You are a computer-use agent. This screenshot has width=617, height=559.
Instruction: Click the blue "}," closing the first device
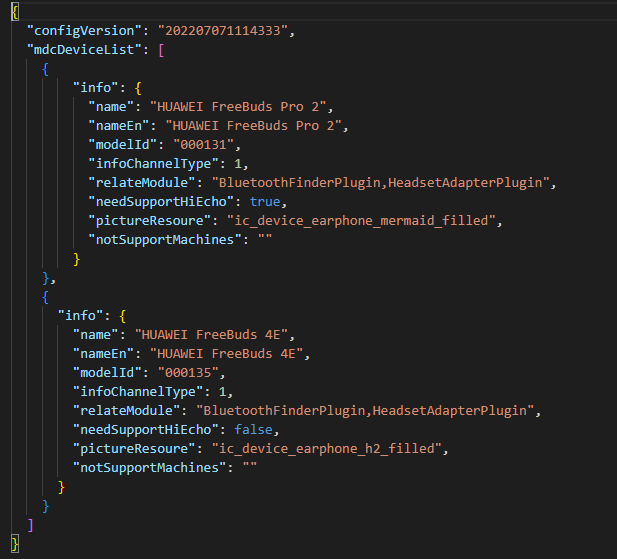pos(49,278)
